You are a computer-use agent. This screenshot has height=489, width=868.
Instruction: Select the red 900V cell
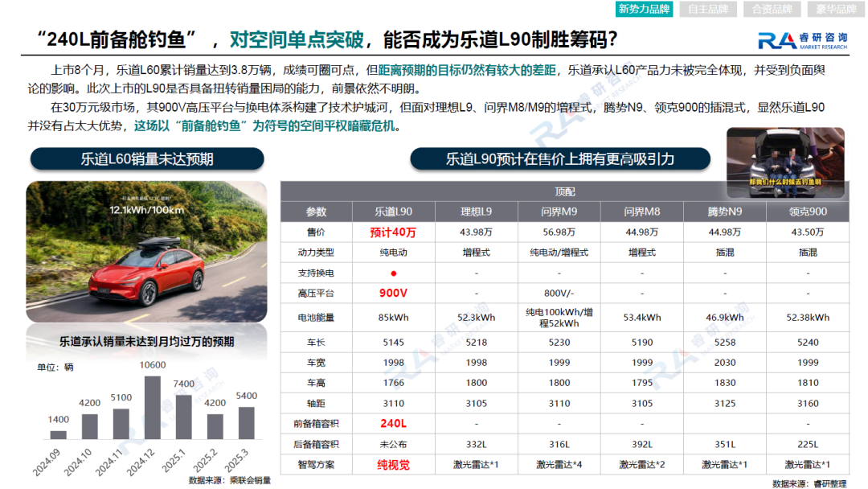(394, 293)
